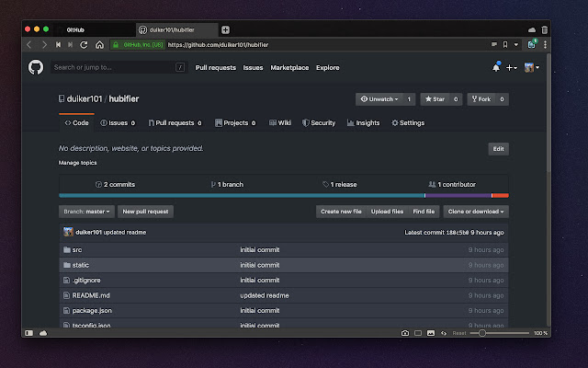This screenshot has width=588, height=368.
Task: Open the browser vertical dots menu
Action: point(545,45)
